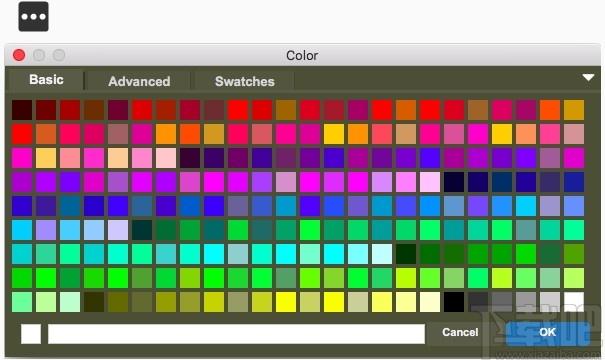Pick the black swatch in bottom row
605x360 pixels.
tap(454, 302)
